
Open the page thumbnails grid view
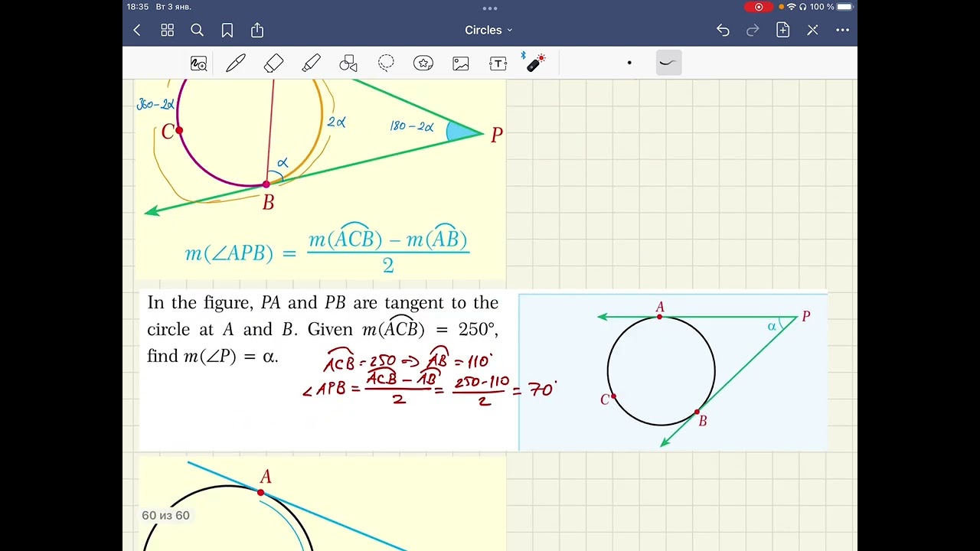(167, 30)
